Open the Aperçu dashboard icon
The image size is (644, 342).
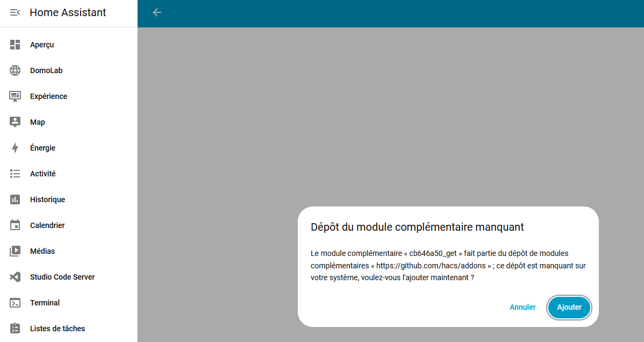click(x=15, y=45)
